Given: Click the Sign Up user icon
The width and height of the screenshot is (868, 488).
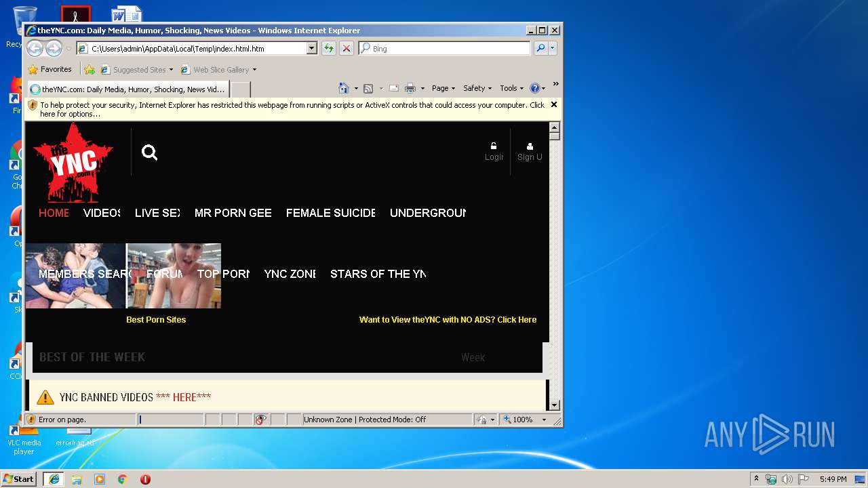Looking at the screenshot, I should pyautogui.click(x=530, y=146).
